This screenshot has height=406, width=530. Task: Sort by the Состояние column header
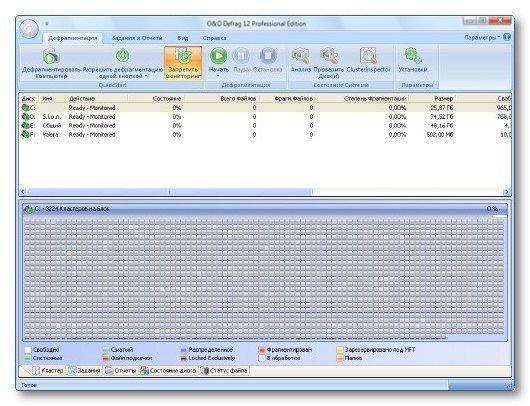click(156, 98)
